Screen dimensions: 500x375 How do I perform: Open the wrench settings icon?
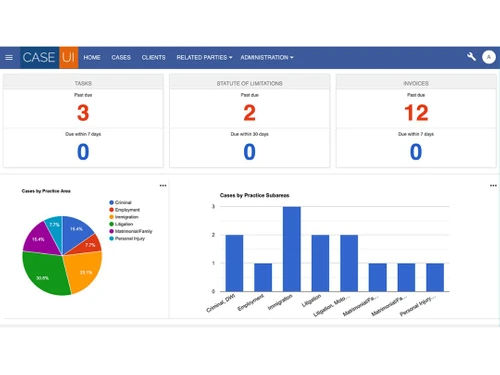(x=471, y=57)
